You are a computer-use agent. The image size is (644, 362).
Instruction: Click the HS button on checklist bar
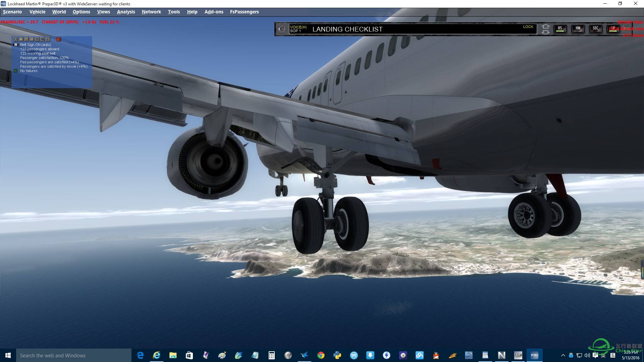[x=560, y=29]
